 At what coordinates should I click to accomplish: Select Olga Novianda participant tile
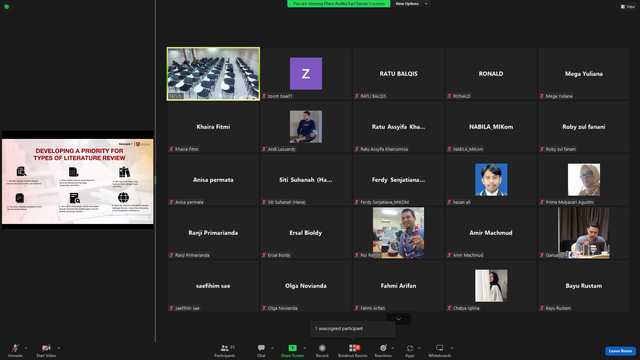point(306,286)
